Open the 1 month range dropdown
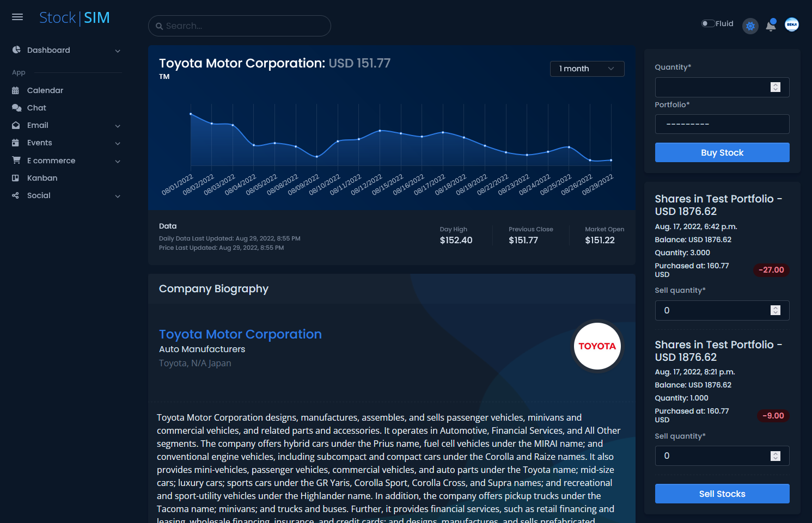The image size is (812, 523). coord(587,69)
